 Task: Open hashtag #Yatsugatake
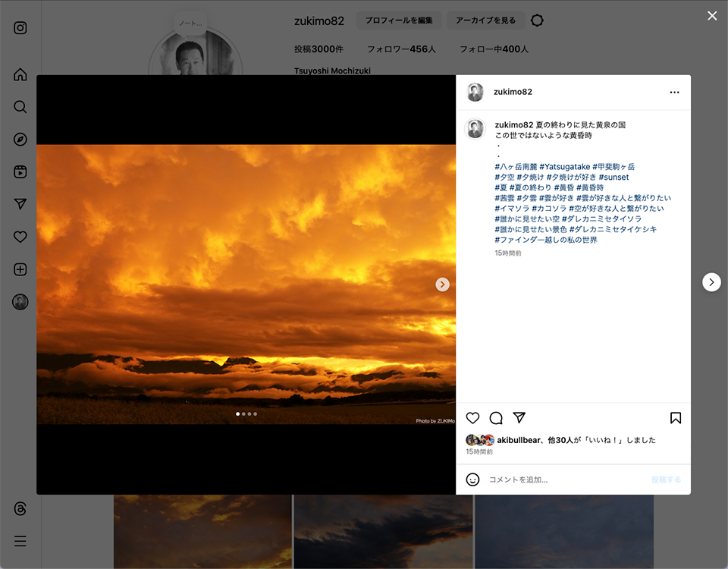[564, 167]
